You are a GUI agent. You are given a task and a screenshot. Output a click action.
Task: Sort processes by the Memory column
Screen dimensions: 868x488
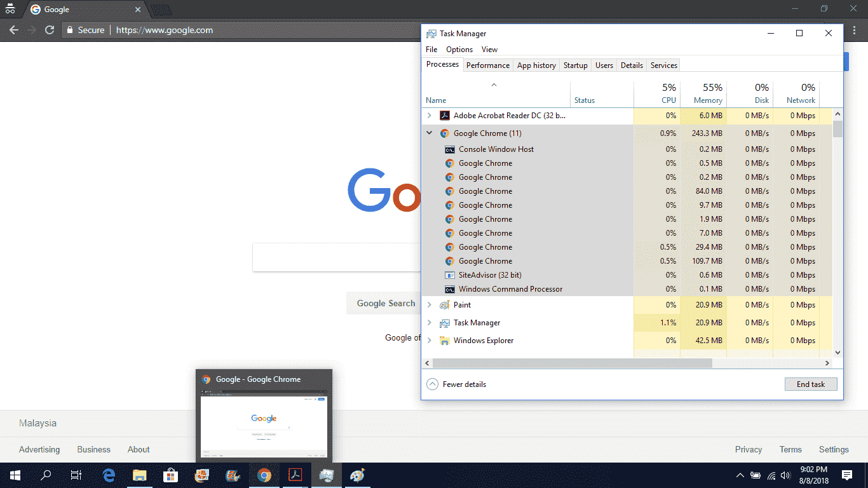703,94
